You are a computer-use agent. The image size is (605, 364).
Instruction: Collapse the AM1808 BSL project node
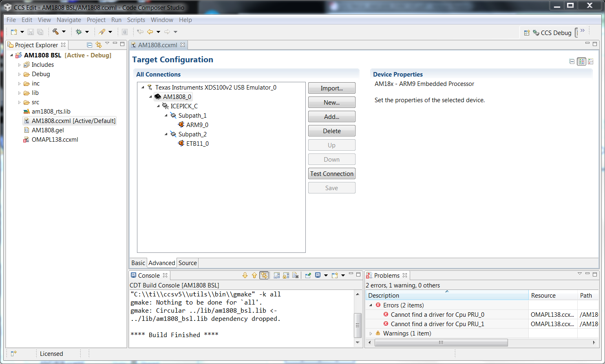pyautogui.click(x=11, y=55)
